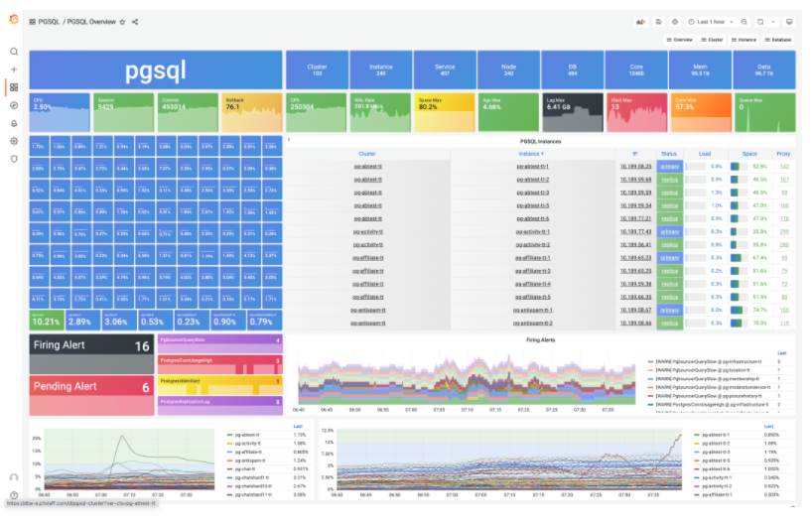Screen dimensions: 812x526
Task: Click primary status of pg-affiliate-tt-1 row
Action: [670, 258]
